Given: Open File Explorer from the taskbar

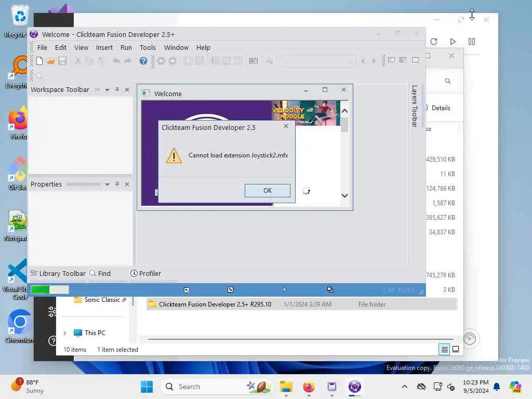Looking at the screenshot, I should pyautogui.click(x=286, y=387).
